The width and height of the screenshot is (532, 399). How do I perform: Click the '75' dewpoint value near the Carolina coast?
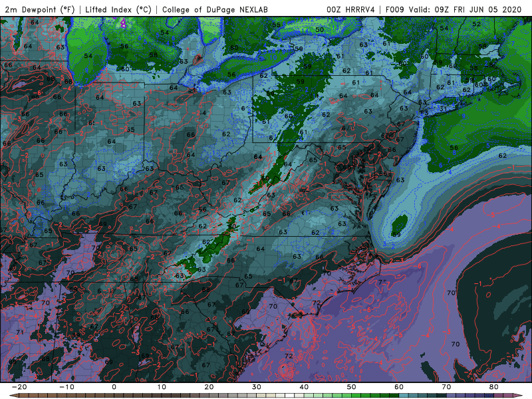point(383,282)
